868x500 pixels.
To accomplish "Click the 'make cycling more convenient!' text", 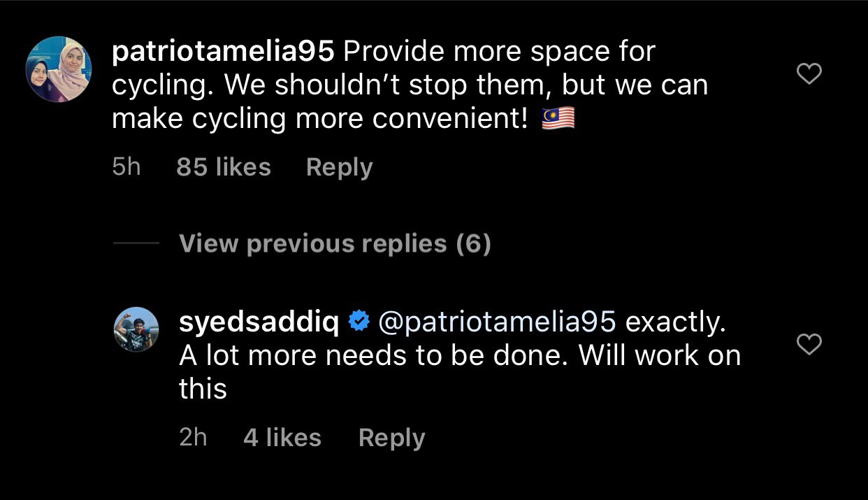I will pos(319,119).
